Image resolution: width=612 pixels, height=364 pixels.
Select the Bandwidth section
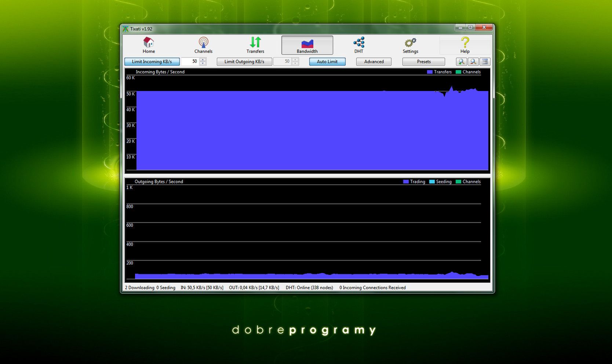[x=307, y=45]
